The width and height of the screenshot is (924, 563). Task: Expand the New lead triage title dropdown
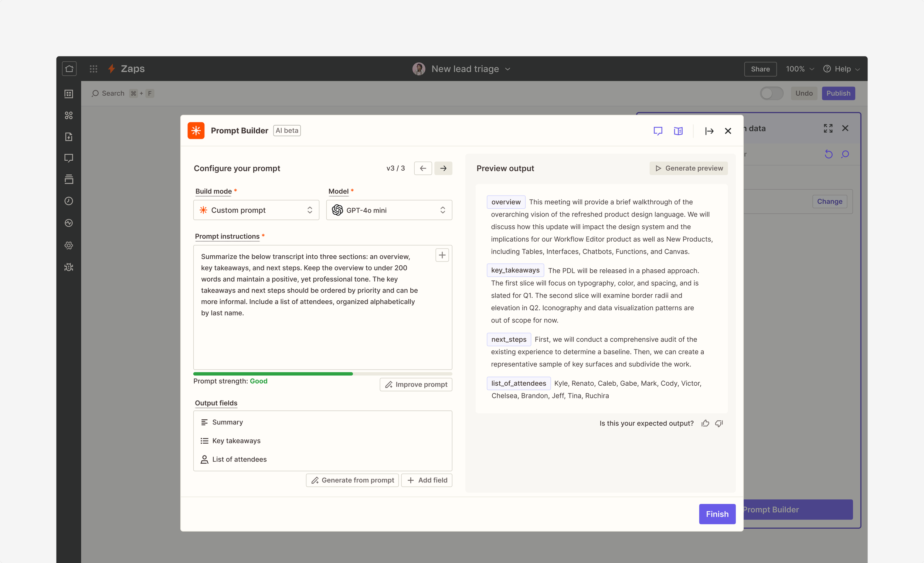tap(507, 69)
